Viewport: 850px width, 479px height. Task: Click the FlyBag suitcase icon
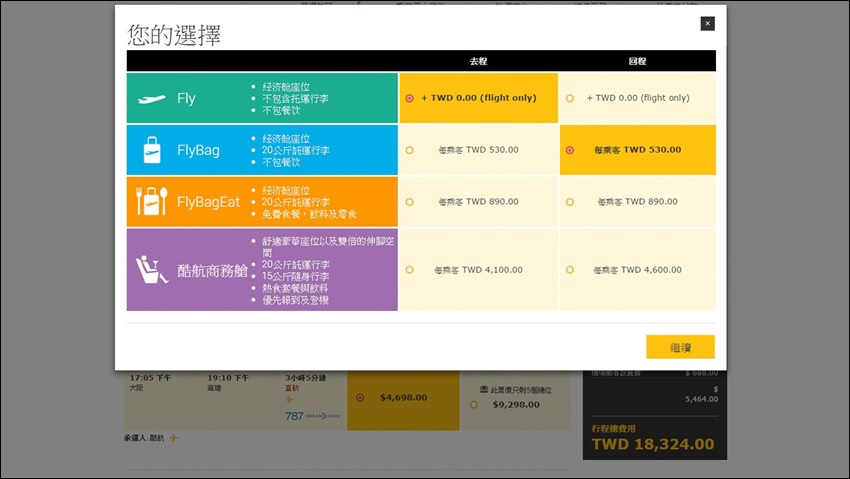(152, 150)
